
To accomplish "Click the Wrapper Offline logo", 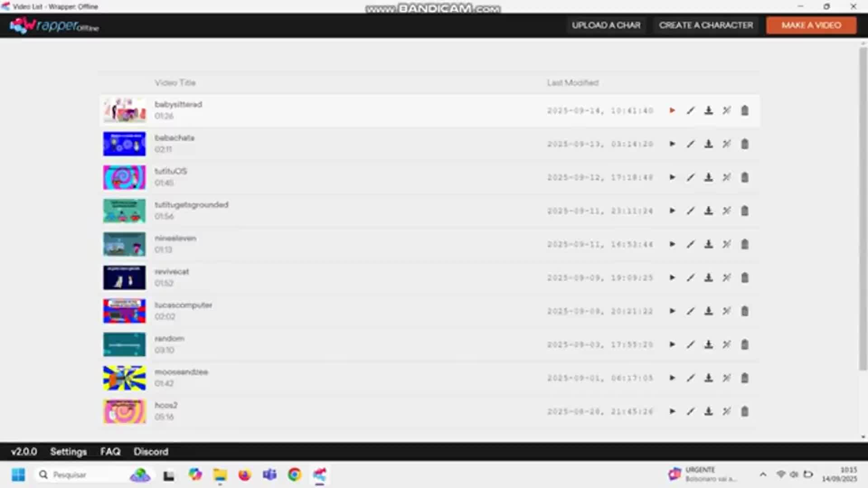I will [54, 25].
